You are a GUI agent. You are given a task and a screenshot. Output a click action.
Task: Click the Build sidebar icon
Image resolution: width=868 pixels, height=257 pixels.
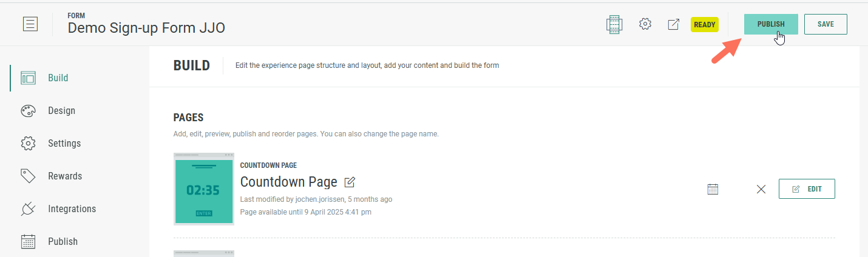(28, 78)
